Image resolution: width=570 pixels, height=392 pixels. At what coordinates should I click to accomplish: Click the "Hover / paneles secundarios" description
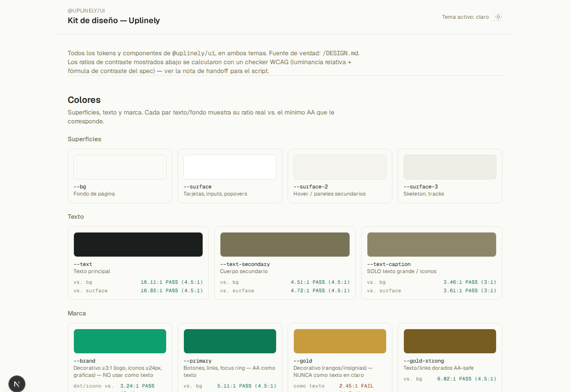tap(330, 194)
